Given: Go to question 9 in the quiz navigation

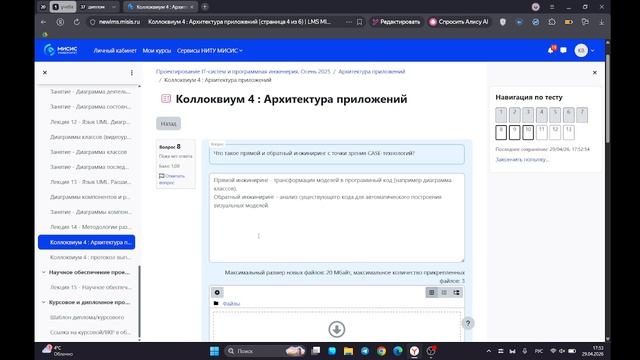Looking at the screenshot, I should click(514, 132).
